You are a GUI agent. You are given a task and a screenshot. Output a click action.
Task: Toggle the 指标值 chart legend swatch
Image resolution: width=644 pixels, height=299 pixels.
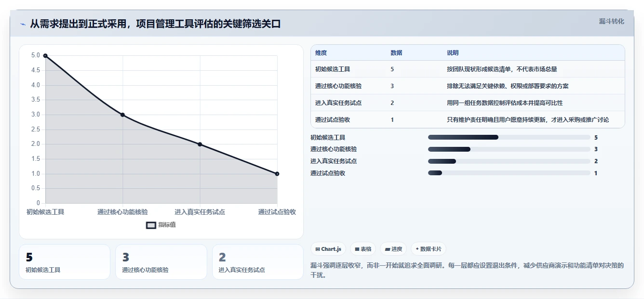[151, 225]
